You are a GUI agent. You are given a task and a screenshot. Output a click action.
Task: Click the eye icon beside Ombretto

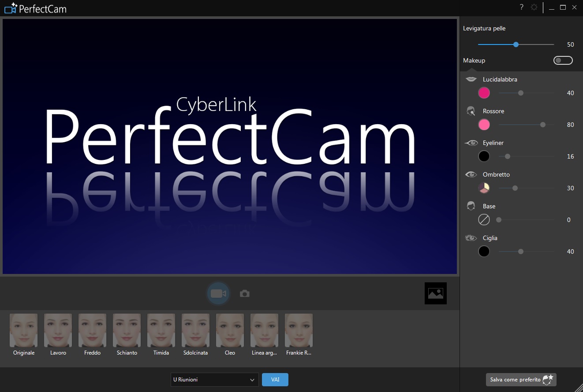click(471, 174)
